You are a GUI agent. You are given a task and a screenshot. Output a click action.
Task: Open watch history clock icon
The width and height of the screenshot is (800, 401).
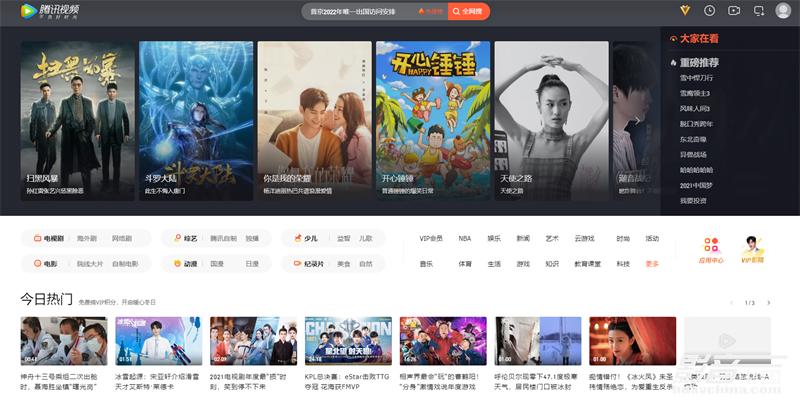click(709, 10)
